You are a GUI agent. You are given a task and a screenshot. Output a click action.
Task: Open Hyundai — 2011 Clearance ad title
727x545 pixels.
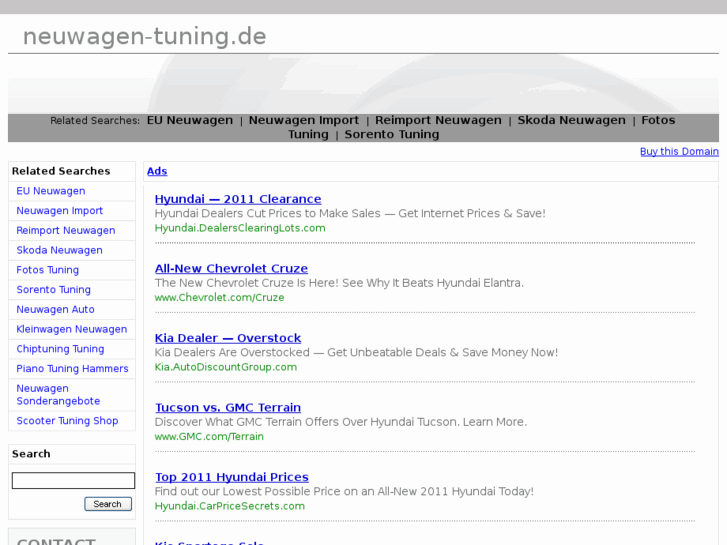[x=238, y=199]
